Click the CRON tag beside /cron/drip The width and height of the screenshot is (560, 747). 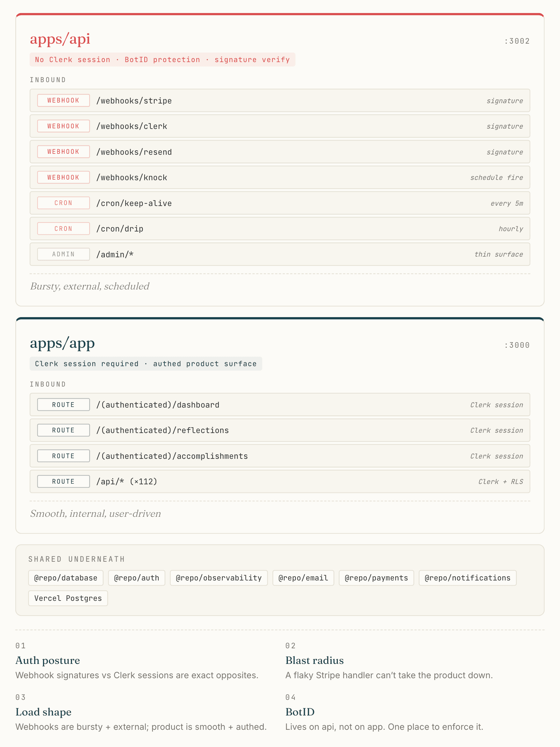63,229
